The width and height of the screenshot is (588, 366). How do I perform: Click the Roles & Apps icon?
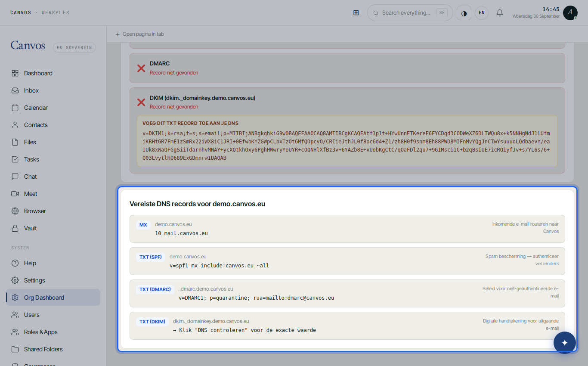coord(15,332)
